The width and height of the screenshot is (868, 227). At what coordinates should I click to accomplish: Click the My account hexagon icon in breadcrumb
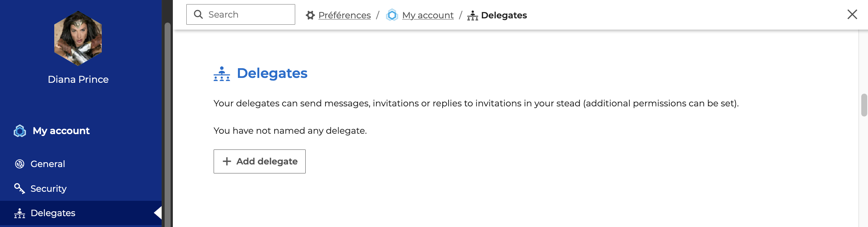click(x=392, y=15)
